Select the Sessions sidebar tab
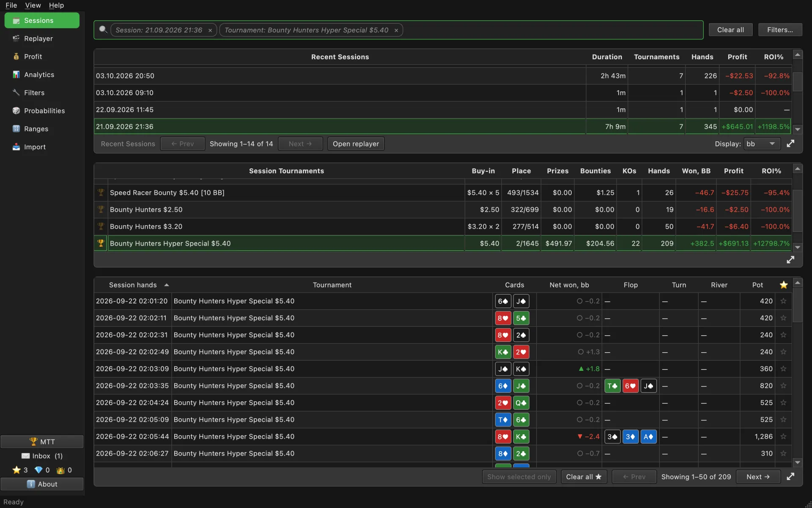The height and width of the screenshot is (508, 812). 42,20
